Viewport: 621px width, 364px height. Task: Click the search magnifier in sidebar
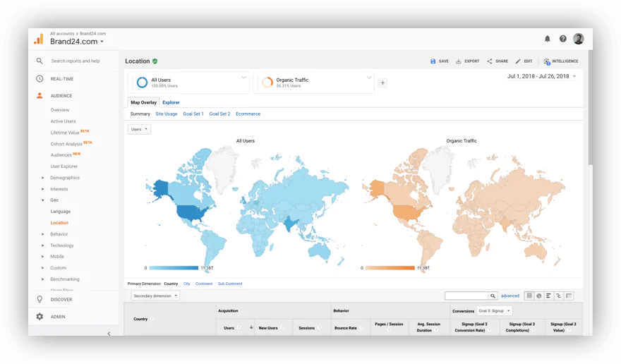(40, 61)
